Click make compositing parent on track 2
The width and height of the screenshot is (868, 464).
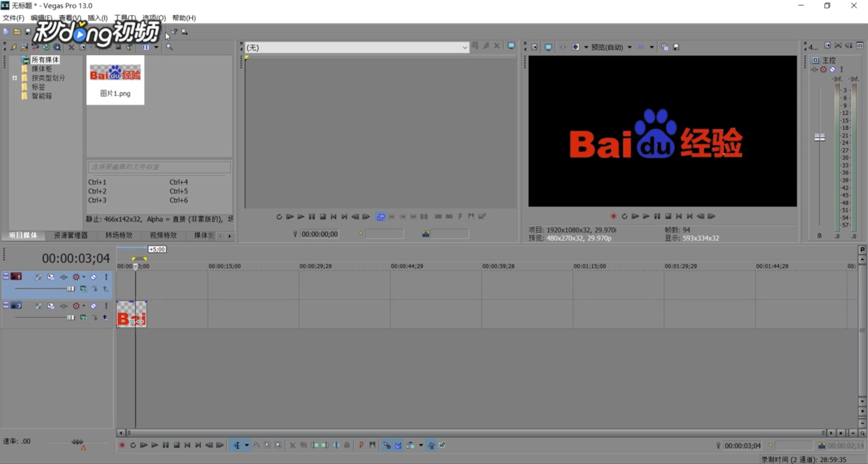pyautogui.click(x=105, y=317)
